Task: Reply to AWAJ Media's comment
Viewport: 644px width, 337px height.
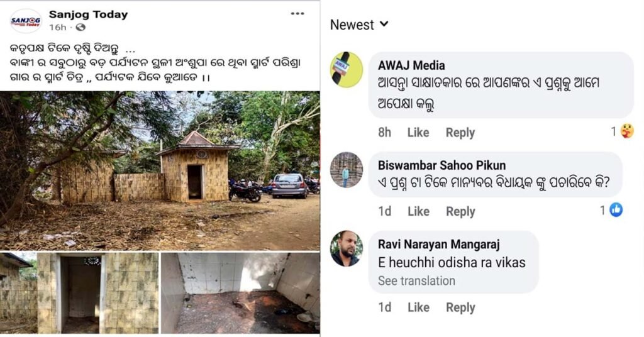Action: pyautogui.click(x=460, y=133)
